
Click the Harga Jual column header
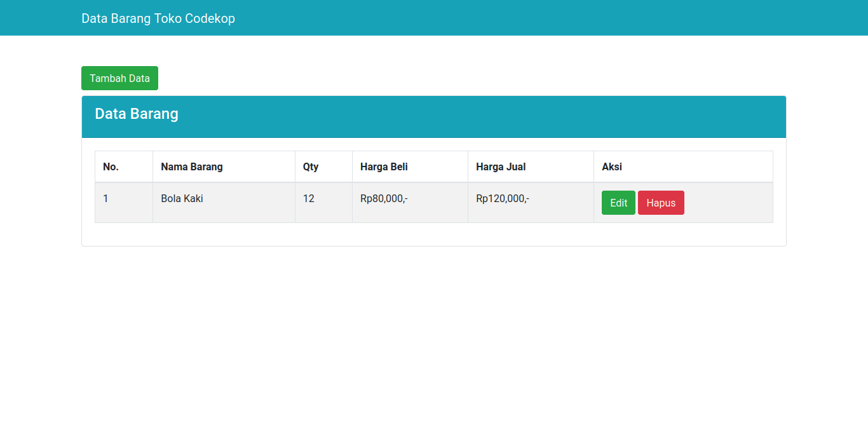point(501,166)
